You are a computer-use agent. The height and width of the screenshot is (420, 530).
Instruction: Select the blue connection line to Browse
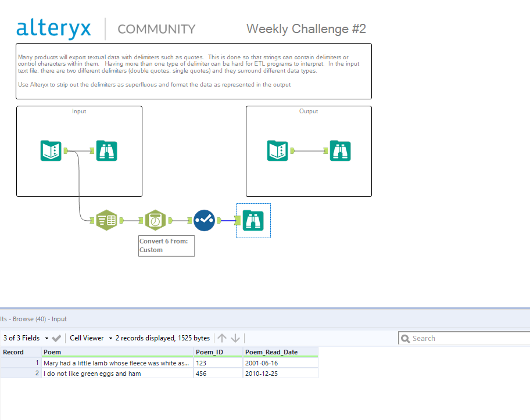tap(228, 221)
